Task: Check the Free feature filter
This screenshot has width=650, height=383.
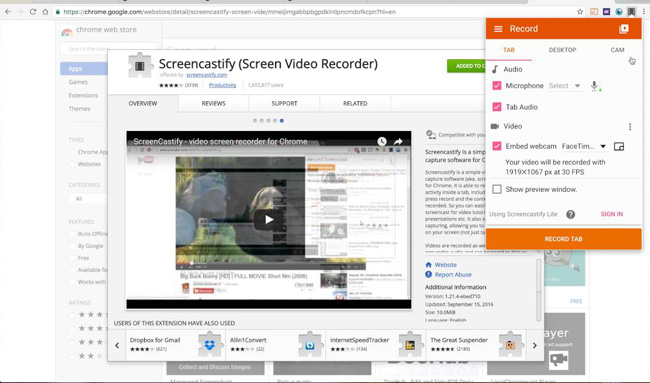Action: tap(73, 258)
